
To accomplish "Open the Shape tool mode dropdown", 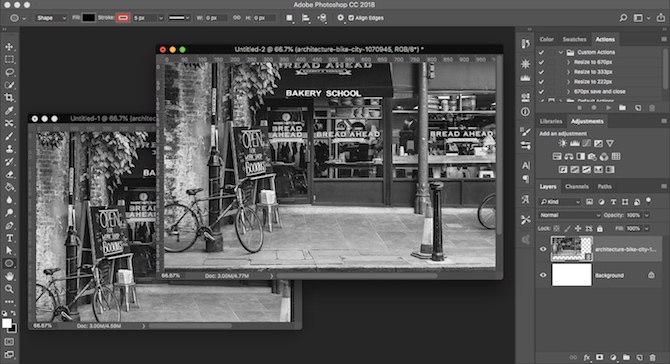I will (x=51, y=18).
